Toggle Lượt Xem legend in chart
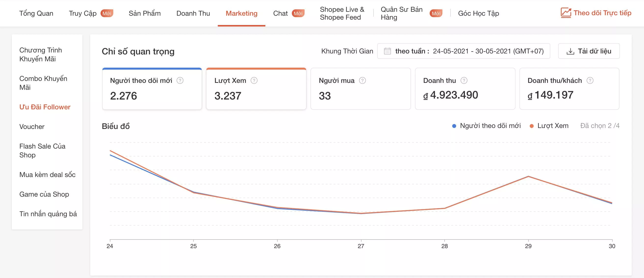644x278 pixels. (x=550, y=126)
